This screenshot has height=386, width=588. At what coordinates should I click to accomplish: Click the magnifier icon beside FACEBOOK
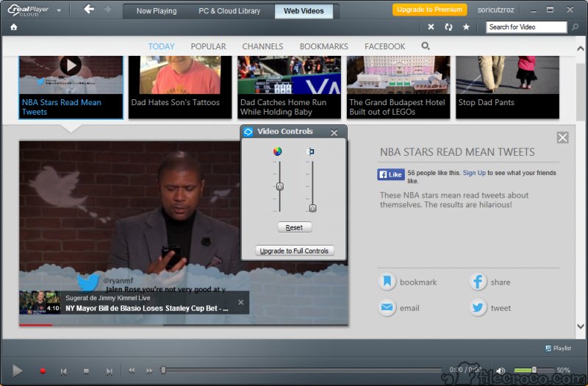point(426,46)
